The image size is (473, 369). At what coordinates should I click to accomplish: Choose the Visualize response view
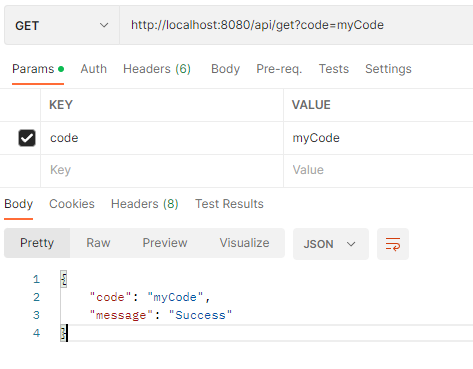click(x=244, y=243)
